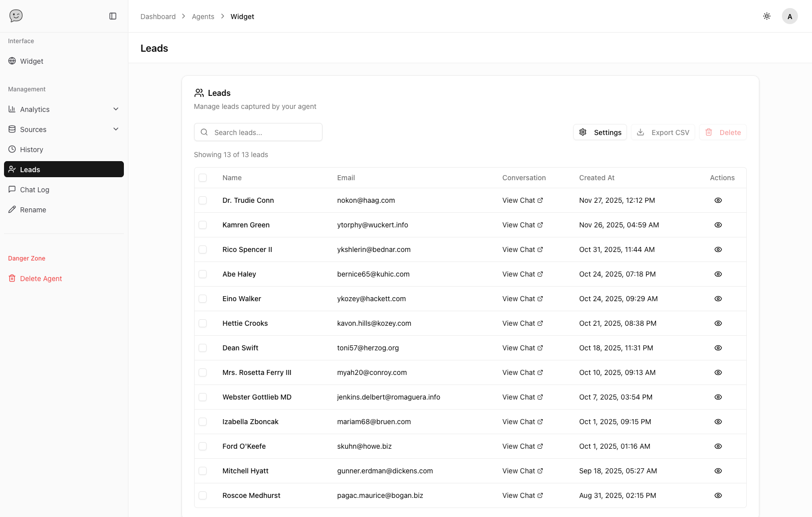This screenshot has width=812, height=517.
Task: Select the checkbox for Kamren Green
Action: (203, 225)
